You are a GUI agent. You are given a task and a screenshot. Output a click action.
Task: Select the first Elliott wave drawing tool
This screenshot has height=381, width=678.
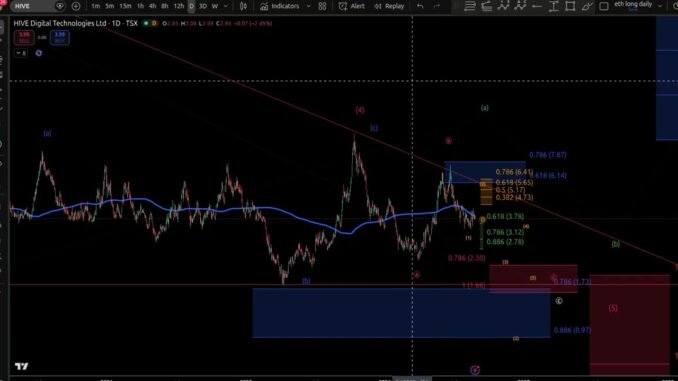(503, 6)
